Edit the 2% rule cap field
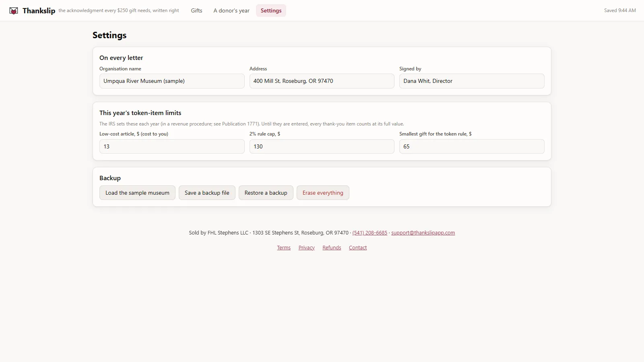 (x=322, y=146)
